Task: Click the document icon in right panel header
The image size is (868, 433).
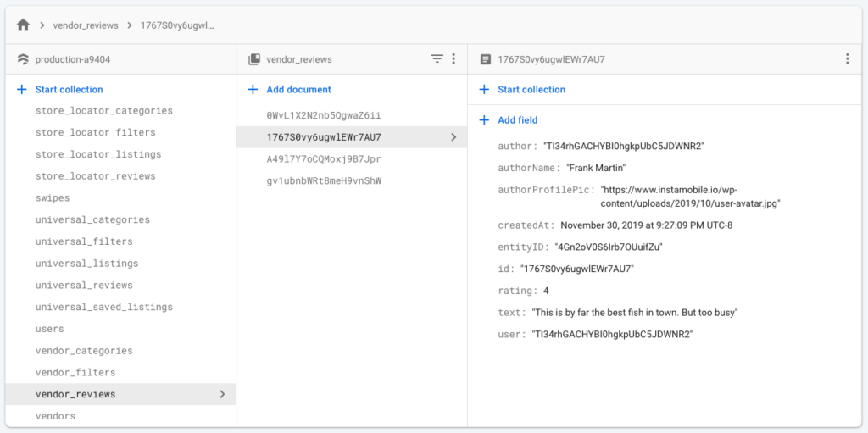Action: click(x=485, y=59)
